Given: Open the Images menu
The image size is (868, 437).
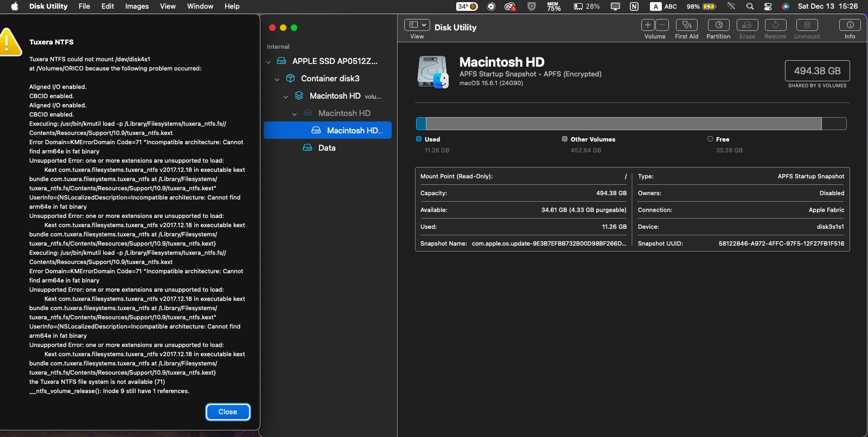Looking at the screenshot, I should (x=137, y=7).
